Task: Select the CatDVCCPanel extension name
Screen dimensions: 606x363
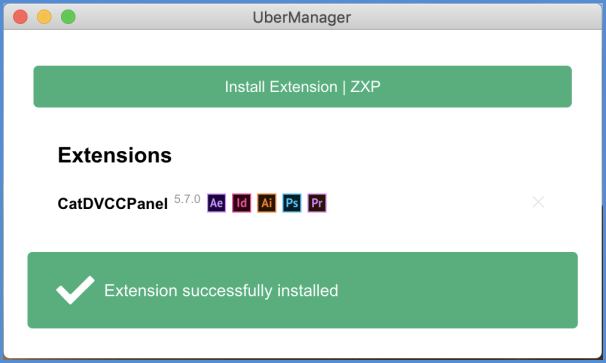Action: pos(113,204)
